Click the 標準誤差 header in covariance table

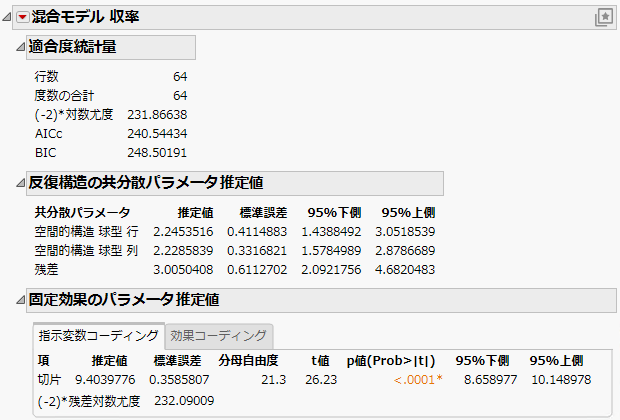[x=263, y=212]
